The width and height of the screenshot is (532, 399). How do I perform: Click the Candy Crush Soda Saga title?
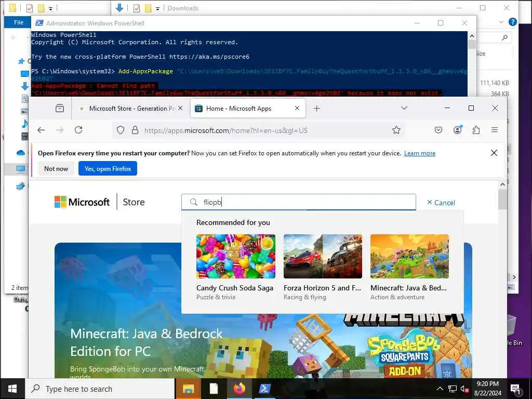coord(235,288)
